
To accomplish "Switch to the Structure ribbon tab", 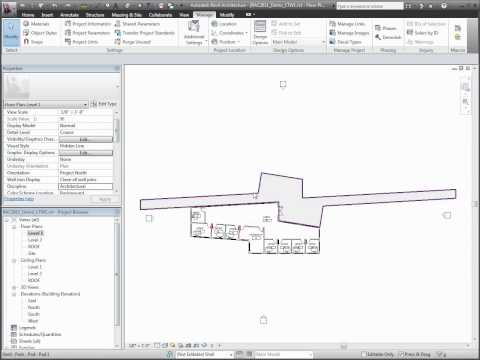I will pyautogui.click(x=95, y=15).
